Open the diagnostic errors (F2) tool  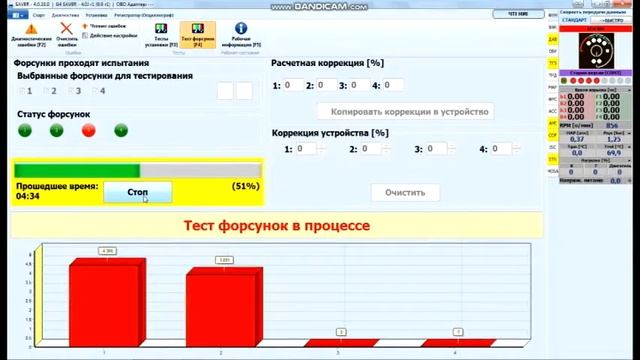point(31,35)
